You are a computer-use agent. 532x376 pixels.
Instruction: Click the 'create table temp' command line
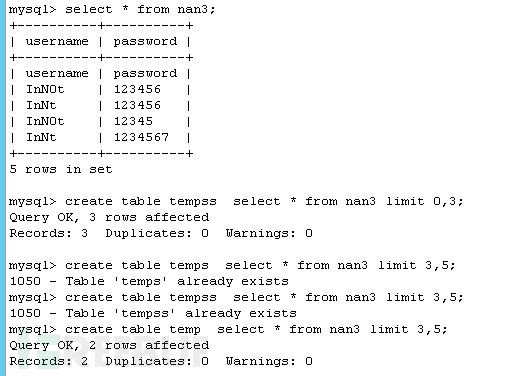tap(228, 329)
